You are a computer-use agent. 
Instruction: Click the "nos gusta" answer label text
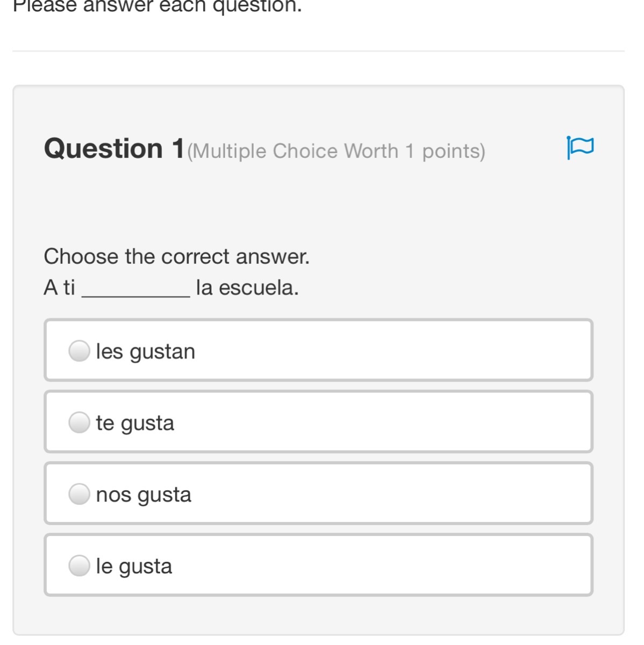coord(144,494)
